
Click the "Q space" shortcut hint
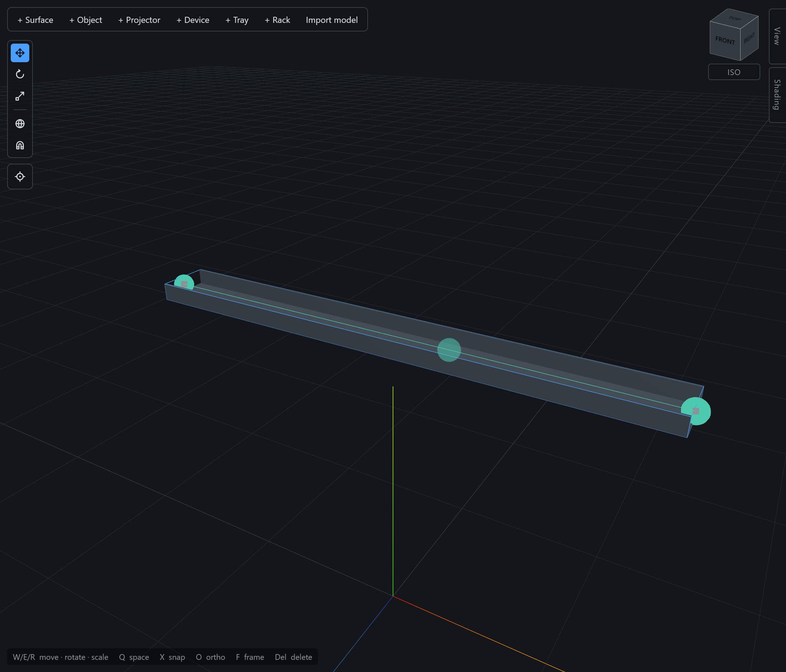(134, 657)
